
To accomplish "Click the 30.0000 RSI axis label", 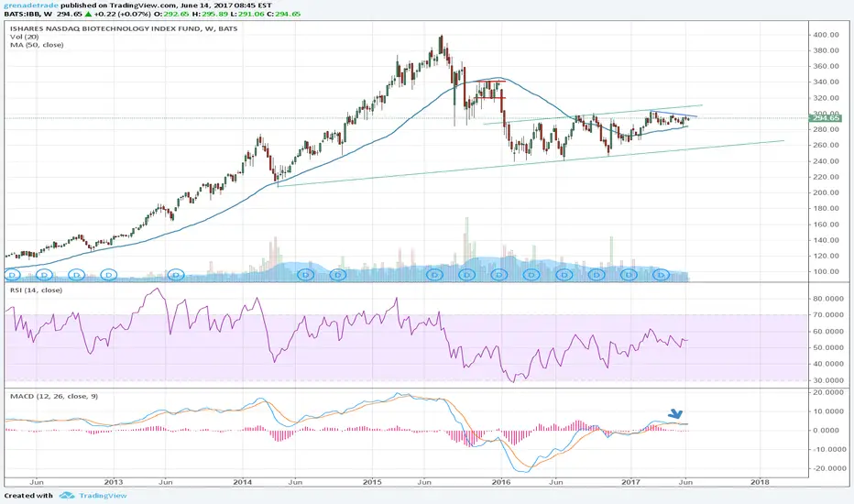I will pyautogui.click(x=828, y=380).
